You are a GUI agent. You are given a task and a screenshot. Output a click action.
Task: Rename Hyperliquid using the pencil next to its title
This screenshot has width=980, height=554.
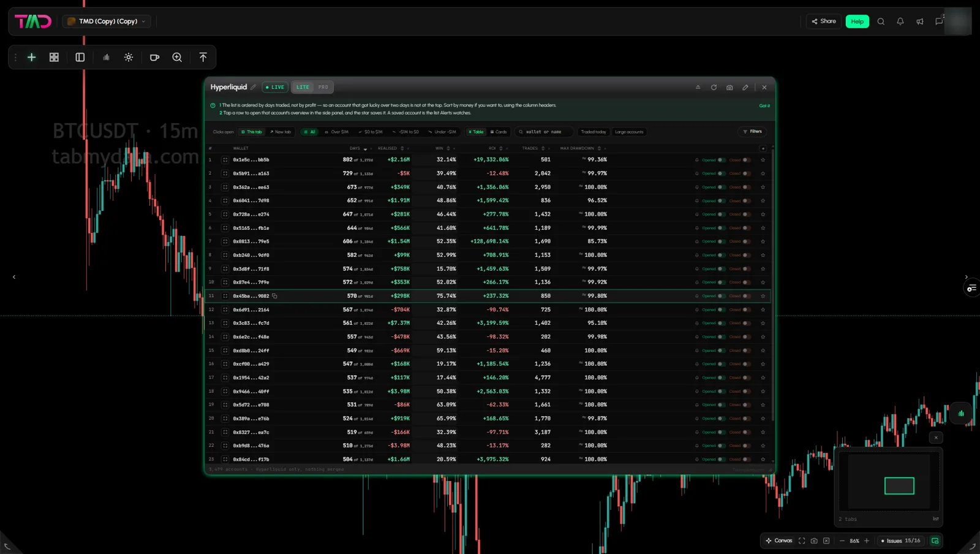coord(253,87)
